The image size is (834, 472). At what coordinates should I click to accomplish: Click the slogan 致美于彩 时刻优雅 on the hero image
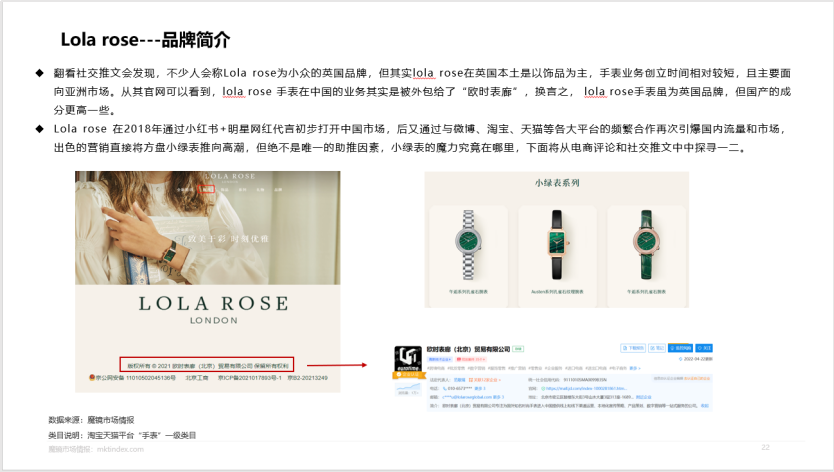click(x=227, y=239)
